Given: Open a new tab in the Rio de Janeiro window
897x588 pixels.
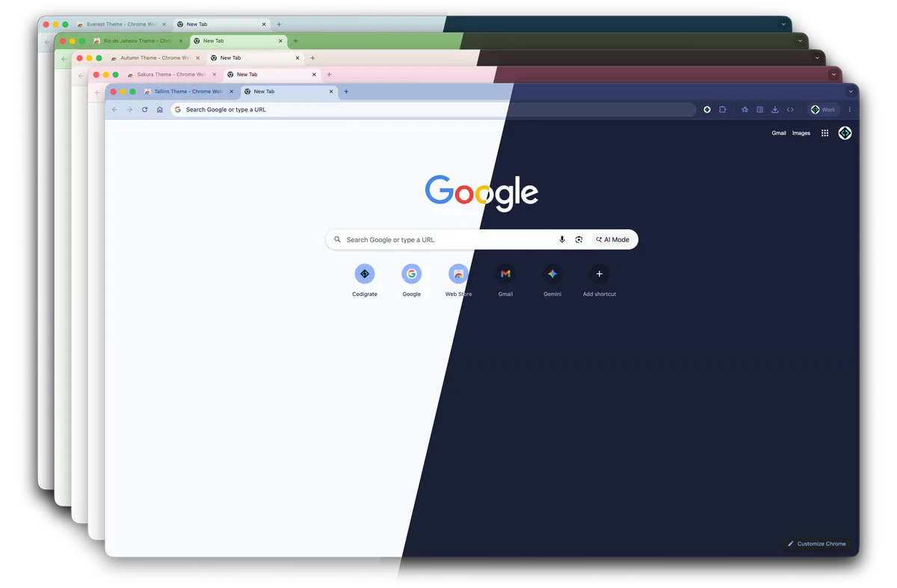Looking at the screenshot, I should tap(295, 41).
